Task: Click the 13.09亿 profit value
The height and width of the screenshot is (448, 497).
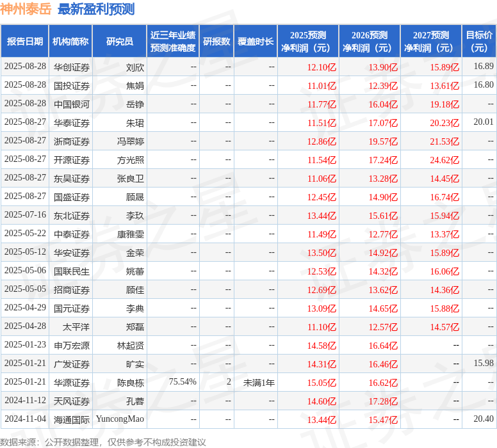Action: pyautogui.click(x=322, y=308)
